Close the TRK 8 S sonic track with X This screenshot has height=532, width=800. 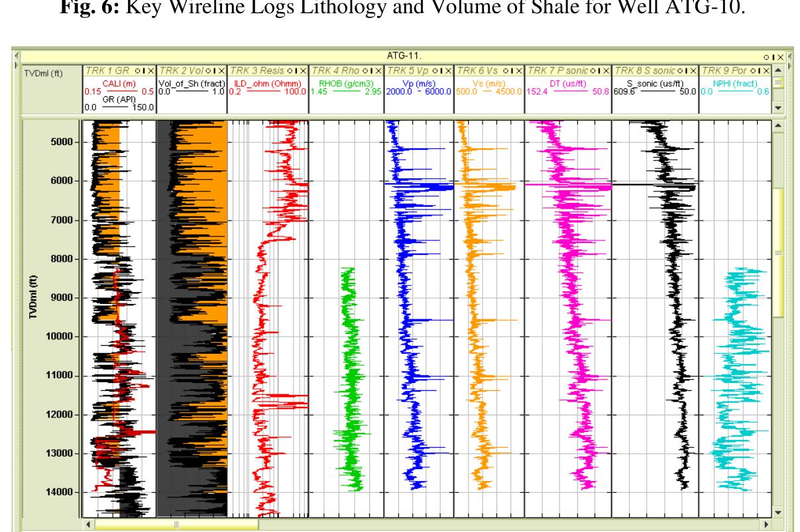pyautogui.click(x=693, y=70)
